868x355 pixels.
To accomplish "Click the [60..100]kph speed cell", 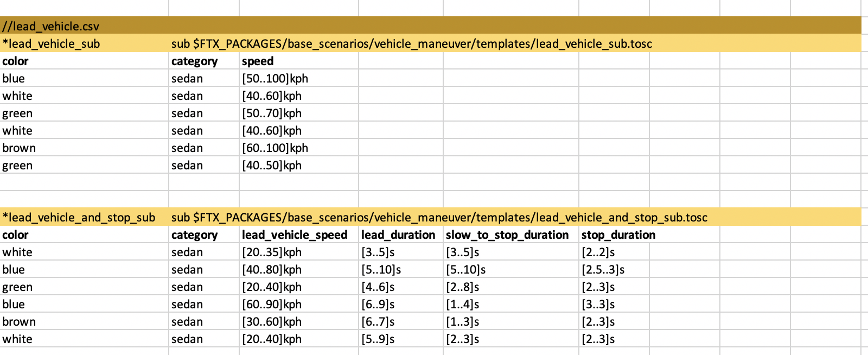I will coord(275,148).
